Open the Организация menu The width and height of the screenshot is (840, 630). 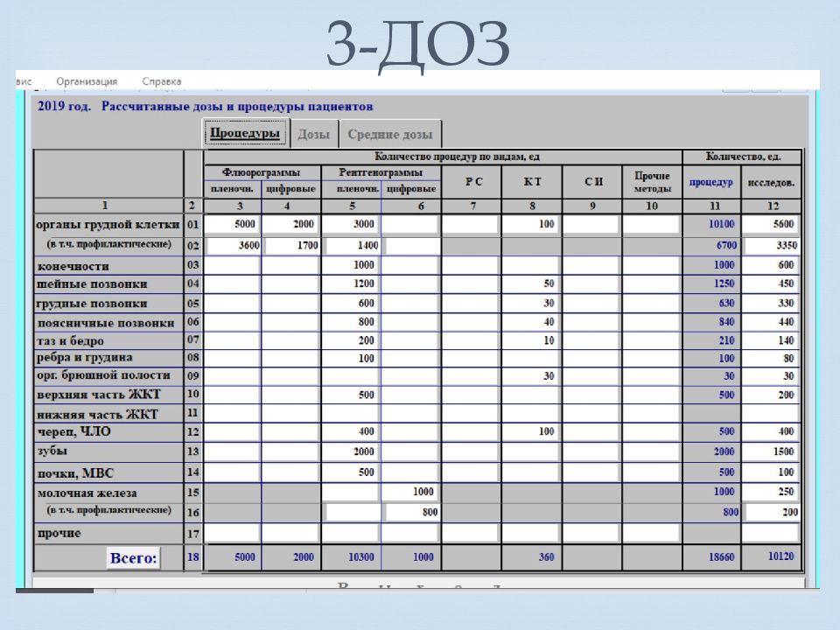pyautogui.click(x=87, y=80)
